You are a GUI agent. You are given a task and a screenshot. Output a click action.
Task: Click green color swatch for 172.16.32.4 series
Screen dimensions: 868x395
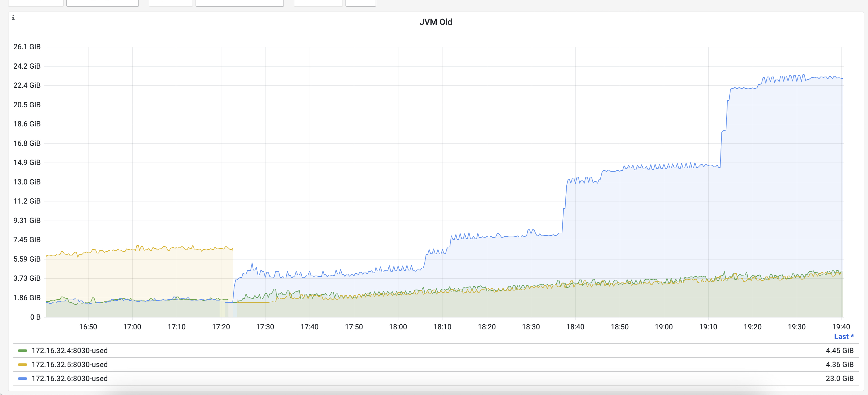point(22,351)
